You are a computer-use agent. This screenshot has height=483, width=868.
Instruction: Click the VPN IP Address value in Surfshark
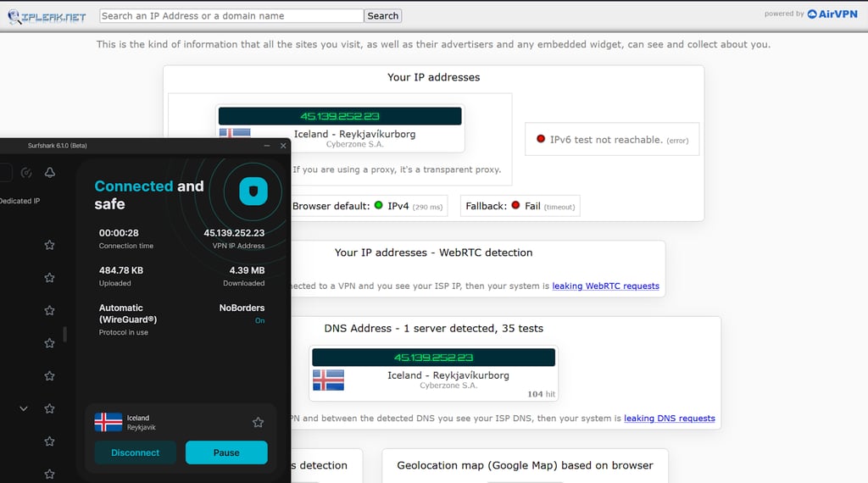click(234, 233)
